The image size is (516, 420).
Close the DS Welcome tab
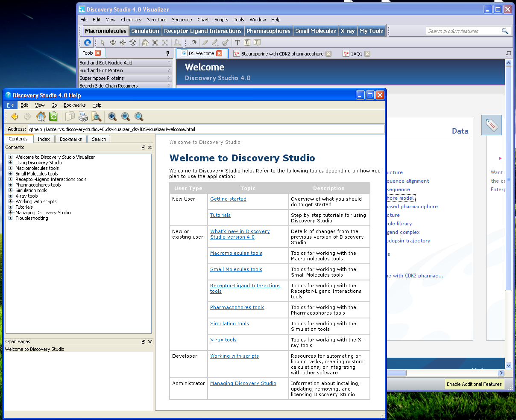coord(219,53)
